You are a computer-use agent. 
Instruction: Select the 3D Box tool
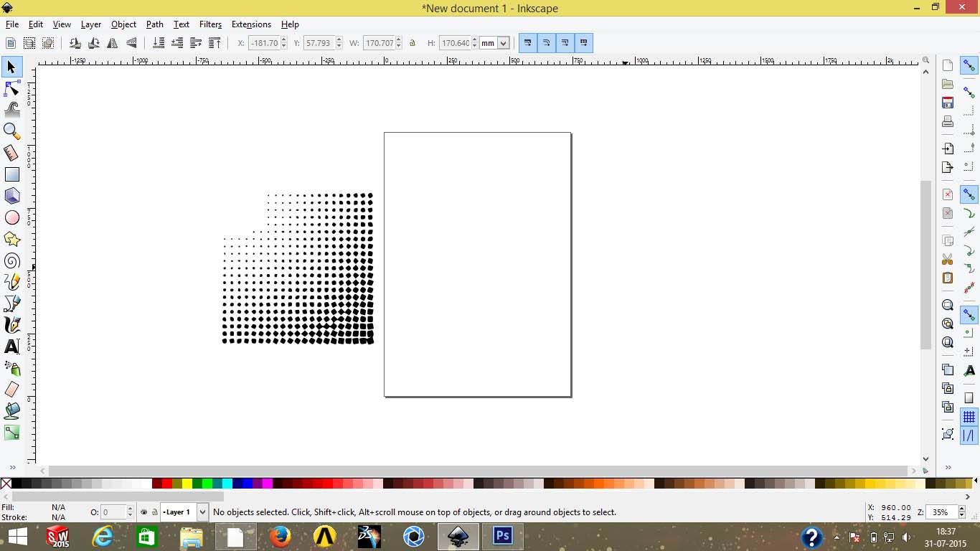pyautogui.click(x=12, y=196)
